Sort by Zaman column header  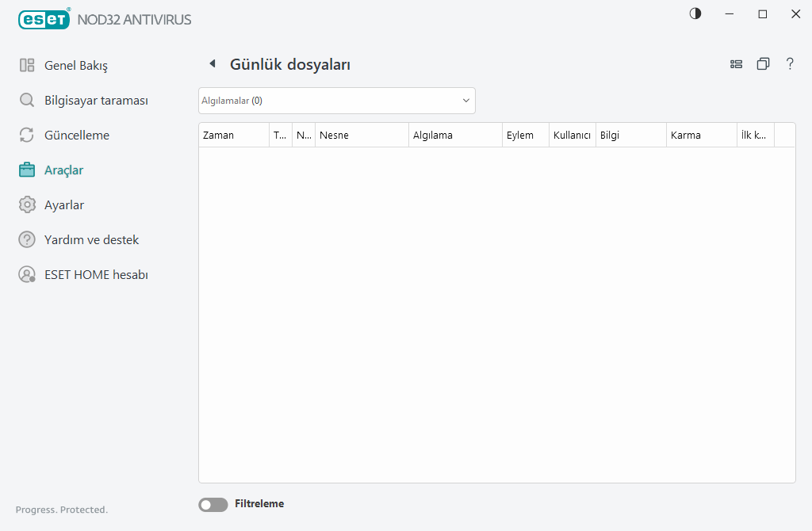point(233,136)
